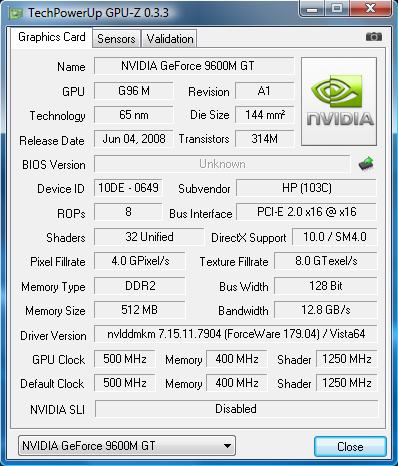Click the BIOS Version Unknown field
398x466 pixels.
point(222,164)
